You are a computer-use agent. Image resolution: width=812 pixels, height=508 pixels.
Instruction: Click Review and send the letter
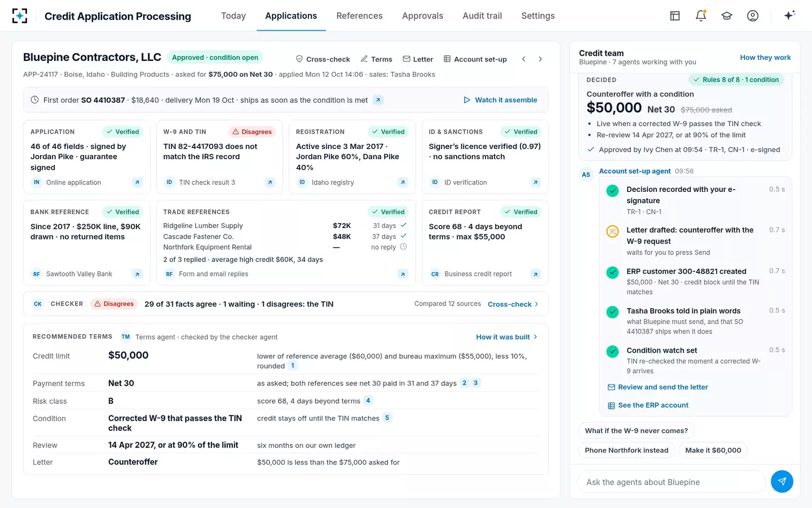657,387
